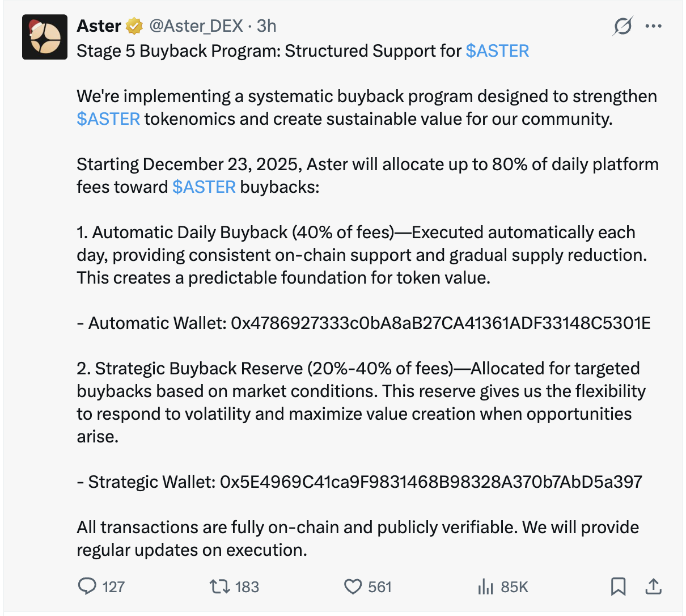Like the tweet with the heart icon

(353, 586)
